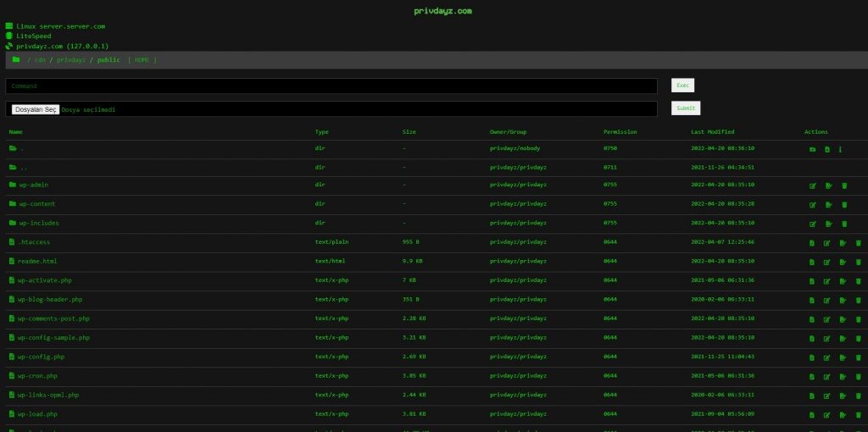Click the first document icon for wp-load.php
The image size is (868, 432).
812,414
